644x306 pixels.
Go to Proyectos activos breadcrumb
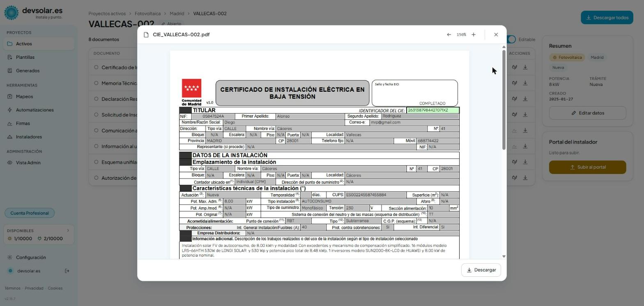click(107, 14)
